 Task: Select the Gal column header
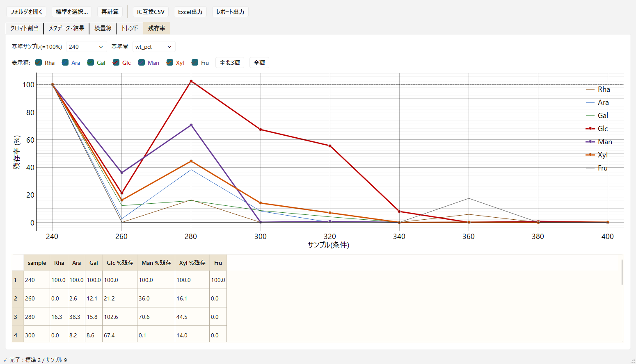pyautogui.click(x=94, y=263)
